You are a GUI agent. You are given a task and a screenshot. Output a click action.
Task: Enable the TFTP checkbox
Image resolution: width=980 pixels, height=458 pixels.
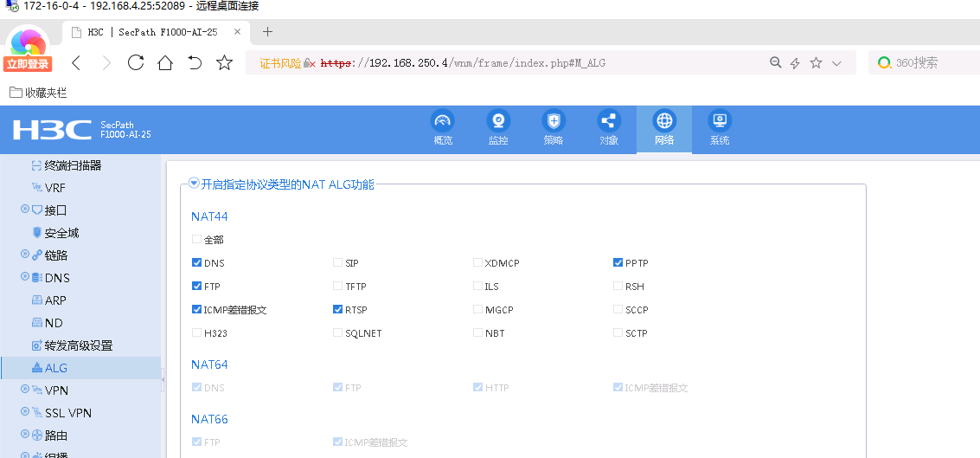337,286
